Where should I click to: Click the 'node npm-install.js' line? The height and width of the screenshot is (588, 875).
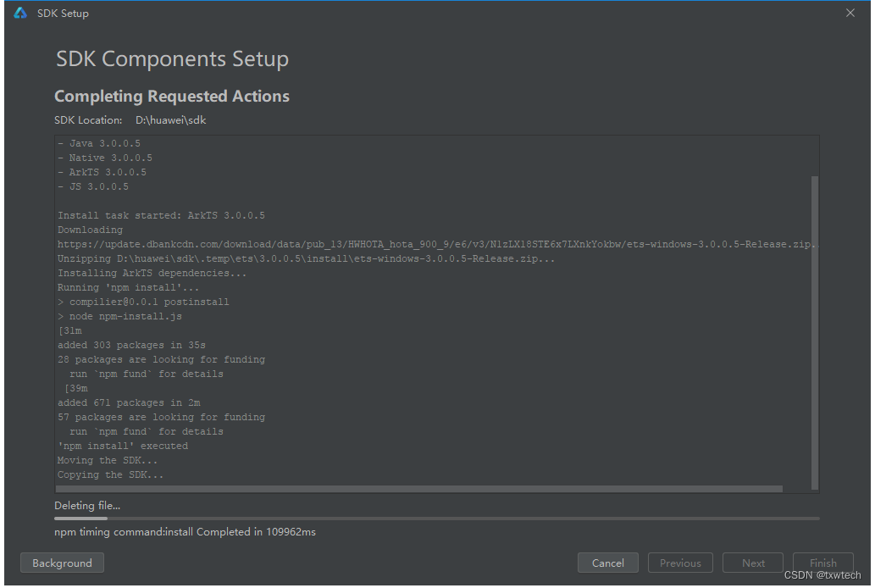pos(119,317)
